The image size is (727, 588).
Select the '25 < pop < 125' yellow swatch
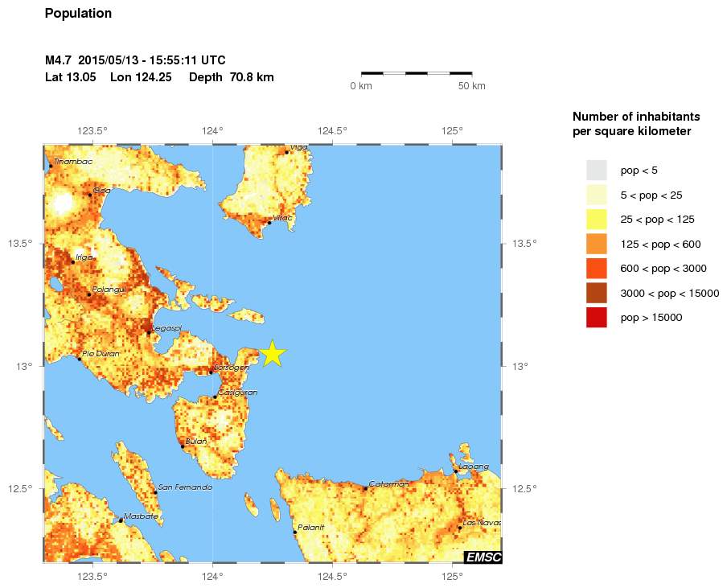pos(596,219)
